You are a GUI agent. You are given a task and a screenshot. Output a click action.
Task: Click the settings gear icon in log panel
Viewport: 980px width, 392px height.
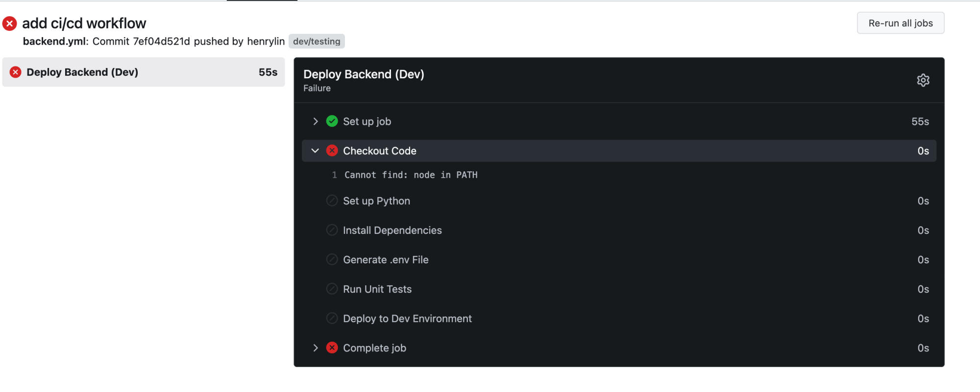[x=923, y=80]
